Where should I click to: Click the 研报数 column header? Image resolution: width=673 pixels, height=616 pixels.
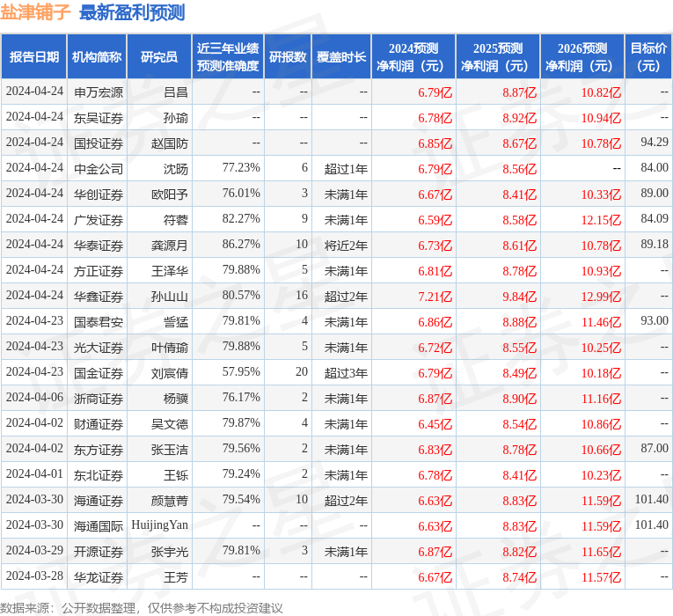point(288,56)
